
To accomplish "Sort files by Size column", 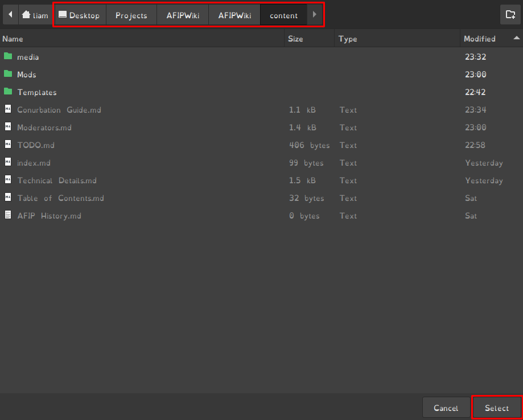I will [295, 39].
